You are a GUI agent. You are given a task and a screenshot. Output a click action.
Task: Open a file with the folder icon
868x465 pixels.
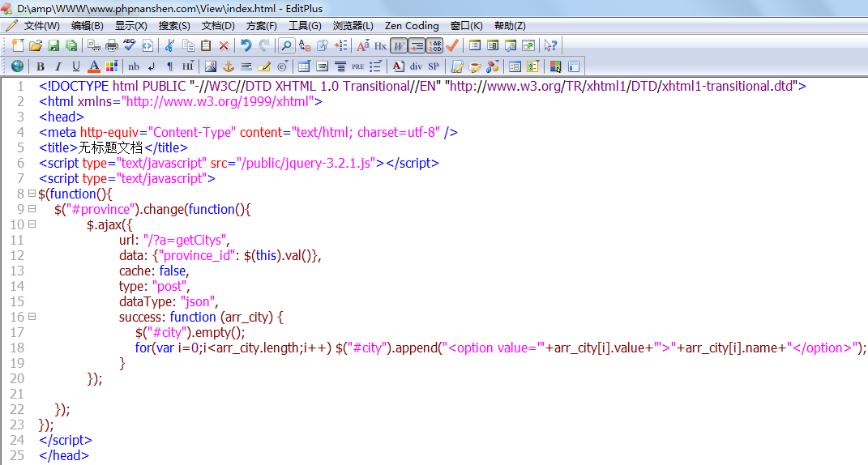[x=36, y=45]
